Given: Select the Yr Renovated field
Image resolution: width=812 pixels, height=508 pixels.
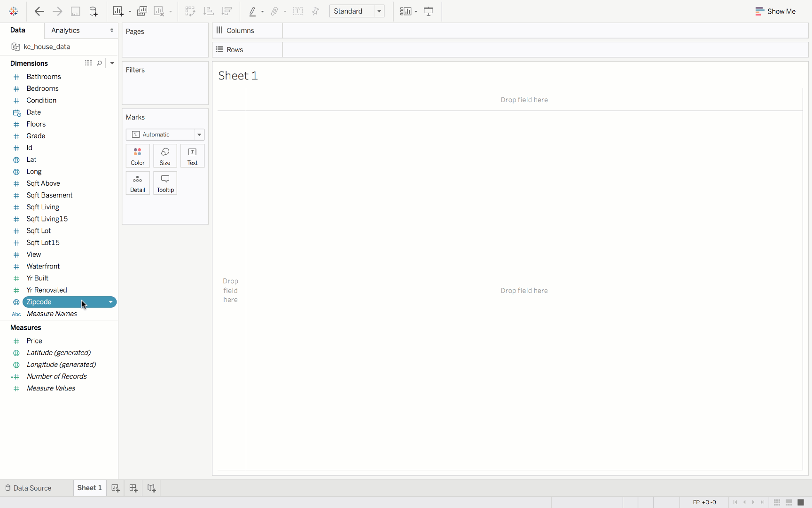Looking at the screenshot, I should tap(47, 290).
